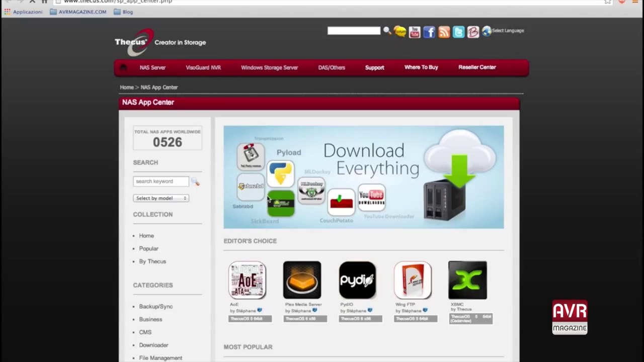644x362 pixels.
Task: Open the AoE app icon
Action: coord(247,280)
